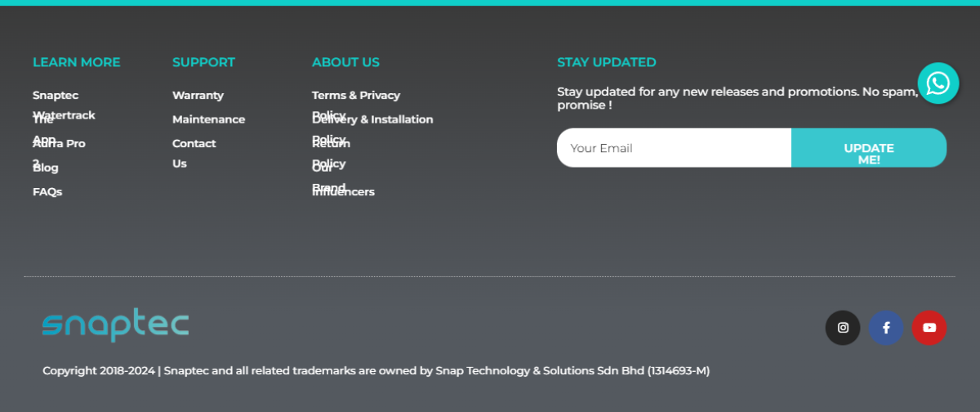Open Delivery & Installation Policy link

click(x=372, y=129)
